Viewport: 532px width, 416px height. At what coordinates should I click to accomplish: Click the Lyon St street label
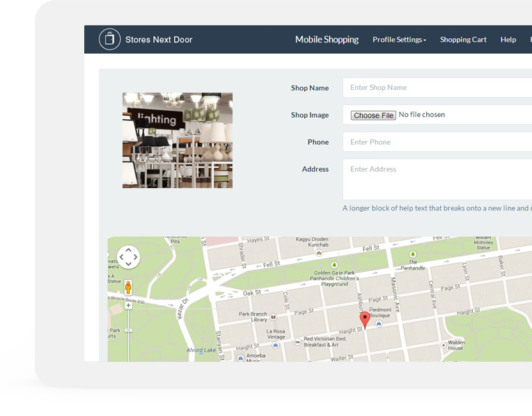point(466,272)
